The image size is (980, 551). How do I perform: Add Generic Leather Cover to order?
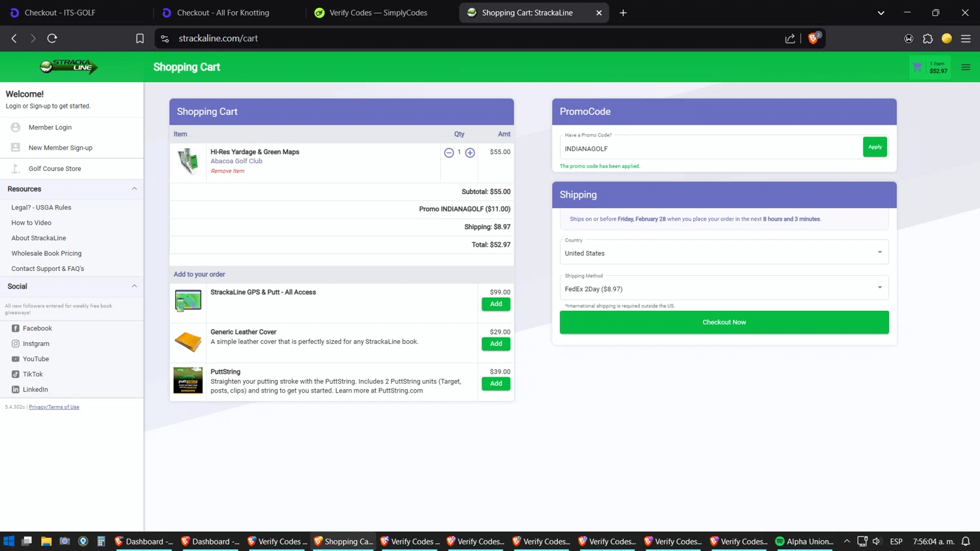pos(496,344)
